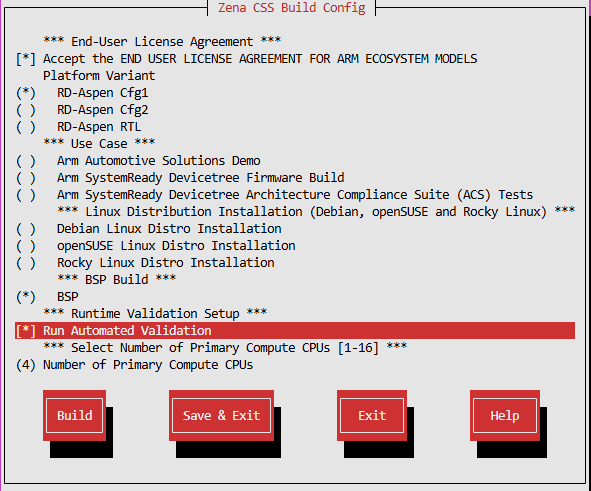Select RD-Aspen RTL platform variant
The width and height of the screenshot is (591, 491).
click(x=26, y=127)
